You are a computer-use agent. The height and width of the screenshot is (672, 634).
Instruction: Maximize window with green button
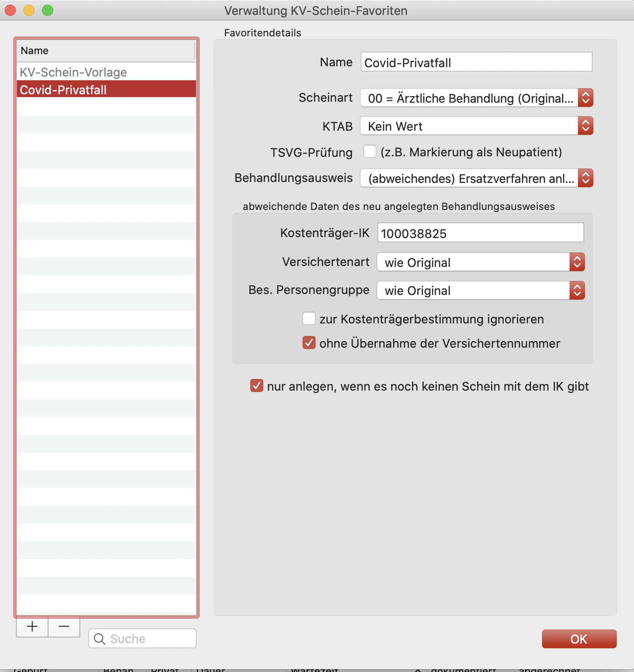click(x=48, y=10)
